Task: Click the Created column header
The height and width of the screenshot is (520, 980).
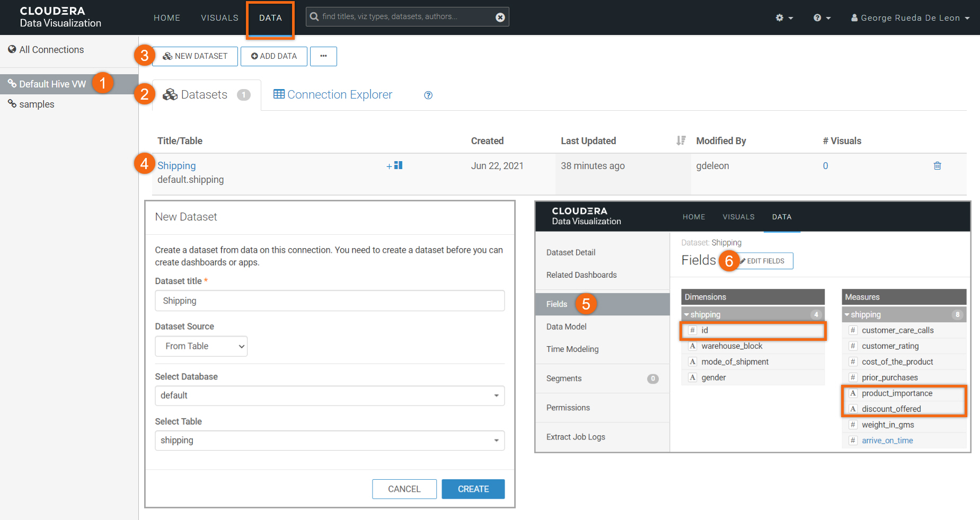Action: pos(487,141)
